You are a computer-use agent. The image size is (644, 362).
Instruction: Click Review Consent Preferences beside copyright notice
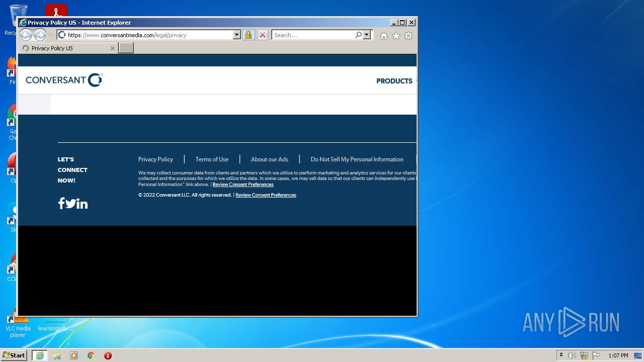(266, 195)
